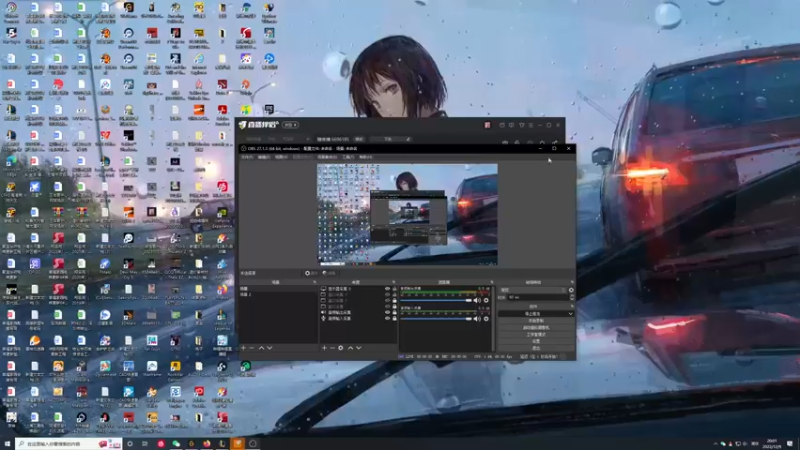This screenshot has height=450, width=800.
Task: Click the Windows taskbar search box
Action: (69, 444)
